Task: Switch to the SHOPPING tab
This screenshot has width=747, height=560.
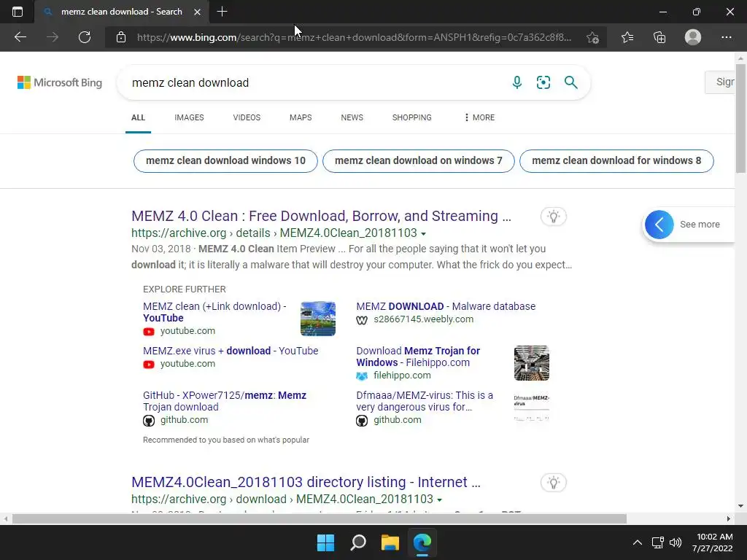Action: (x=411, y=117)
